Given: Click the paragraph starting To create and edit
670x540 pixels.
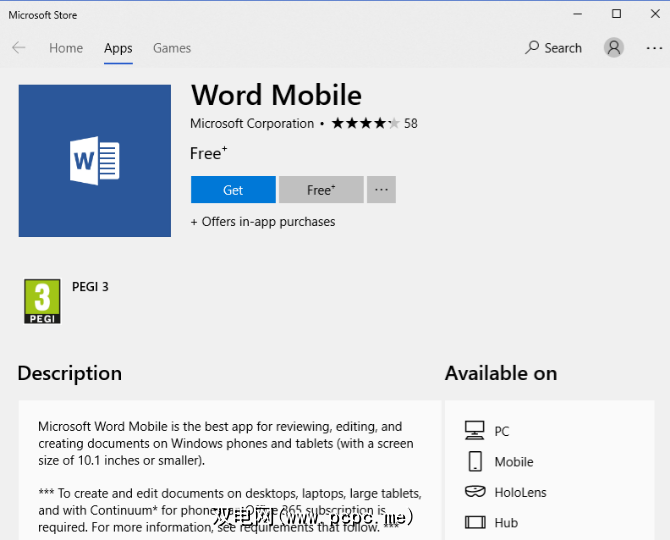Looking at the screenshot, I should tap(230, 510).
